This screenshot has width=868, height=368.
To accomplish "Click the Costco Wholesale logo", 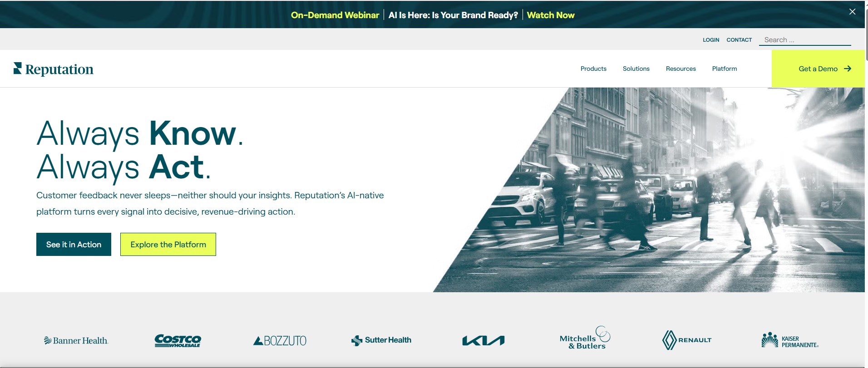I will [178, 340].
